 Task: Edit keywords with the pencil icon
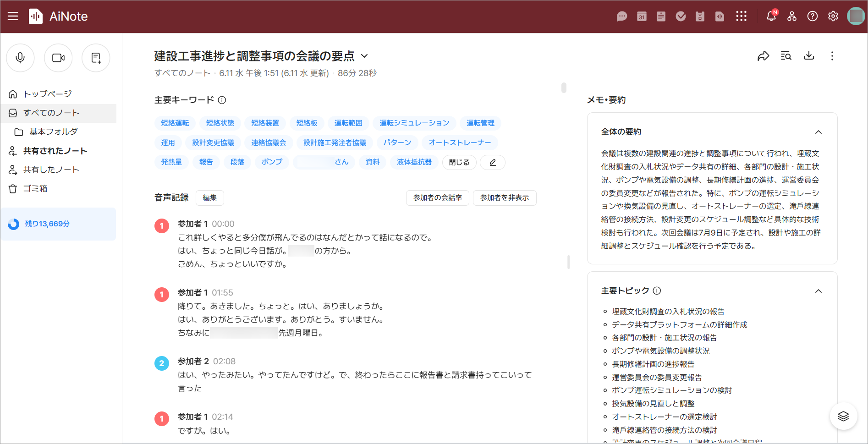pyautogui.click(x=493, y=162)
